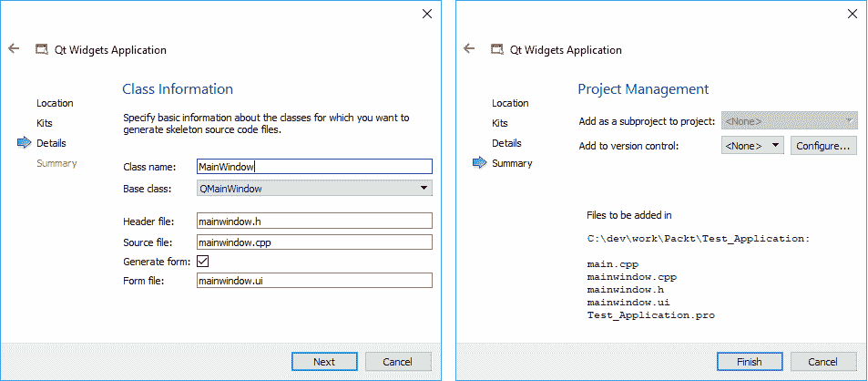Click Qt Widgets Application icon in left dialog

point(41,50)
